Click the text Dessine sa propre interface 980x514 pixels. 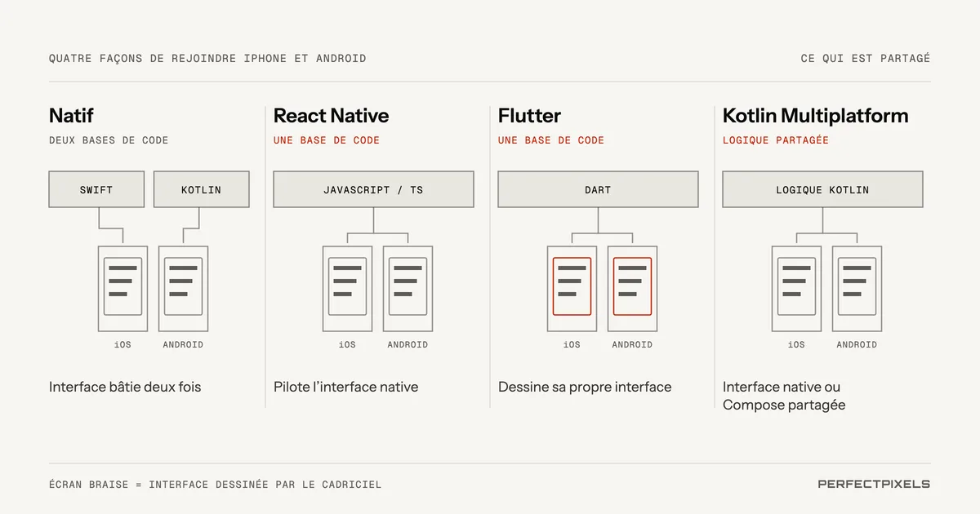585,387
